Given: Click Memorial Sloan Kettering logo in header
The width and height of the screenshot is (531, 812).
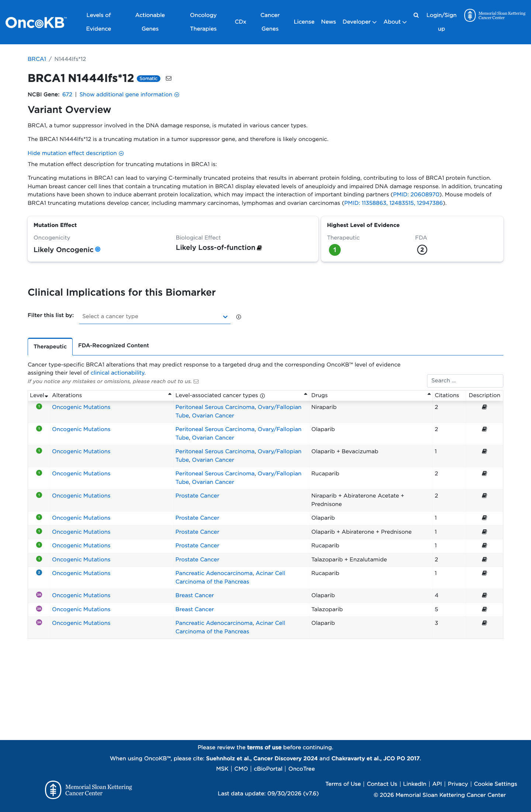Looking at the screenshot, I should click(495, 16).
